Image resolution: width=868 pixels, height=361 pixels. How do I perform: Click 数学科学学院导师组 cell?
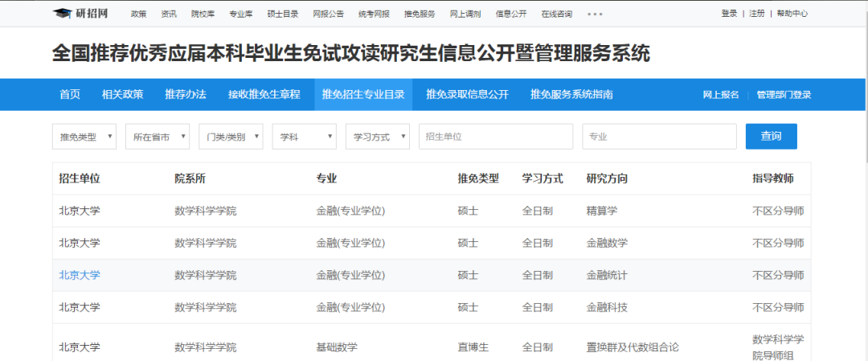tap(778, 347)
